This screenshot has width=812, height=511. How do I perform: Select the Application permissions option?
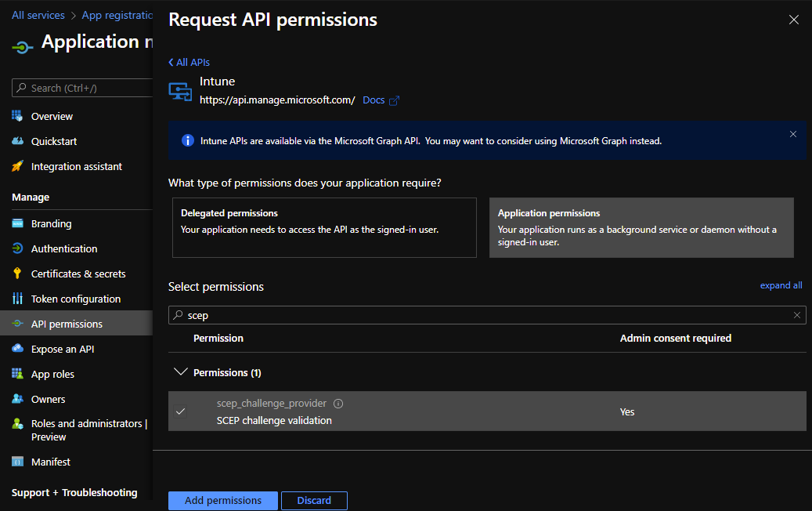pos(641,227)
